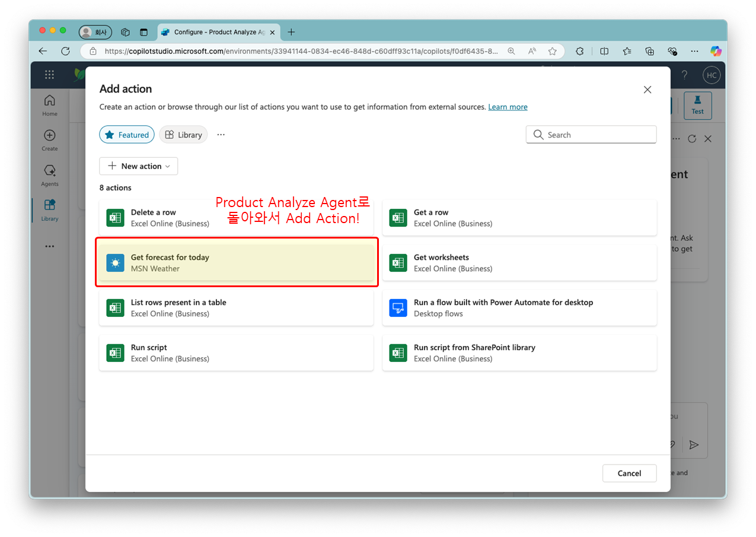Viewport: 756px width, 537px height.
Task: Switch to the Library tab in the dialog
Action: click(x=183, y=135)
